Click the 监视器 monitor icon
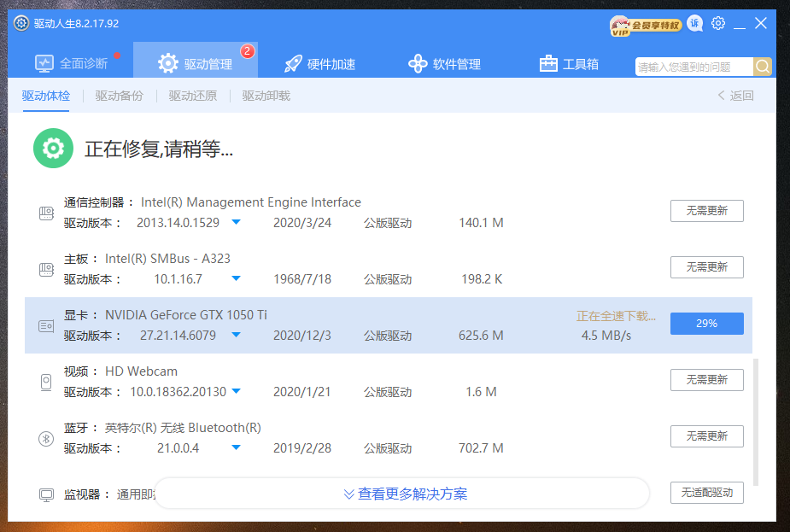Screen dimensions: 790x532 46,494
